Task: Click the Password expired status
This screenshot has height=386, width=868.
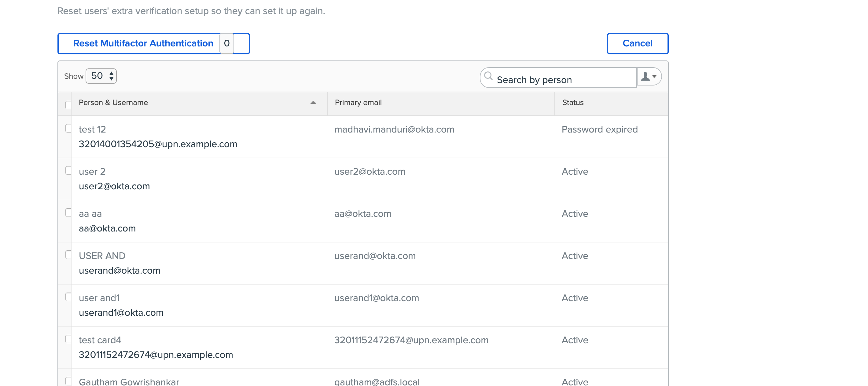Action: 599,129
